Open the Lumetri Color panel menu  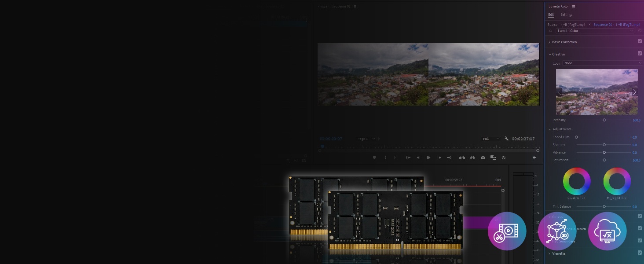coord(574,6)
